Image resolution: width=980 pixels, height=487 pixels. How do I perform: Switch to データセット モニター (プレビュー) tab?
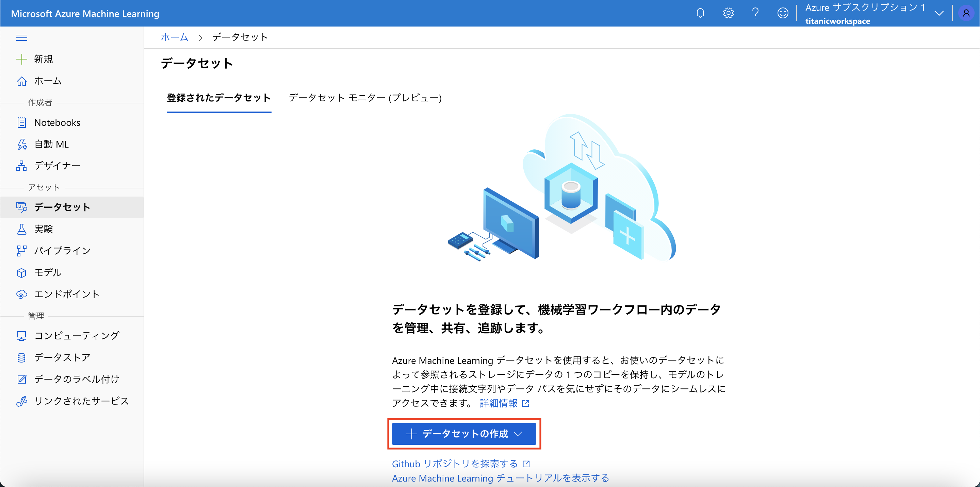[x=364, y=98]
